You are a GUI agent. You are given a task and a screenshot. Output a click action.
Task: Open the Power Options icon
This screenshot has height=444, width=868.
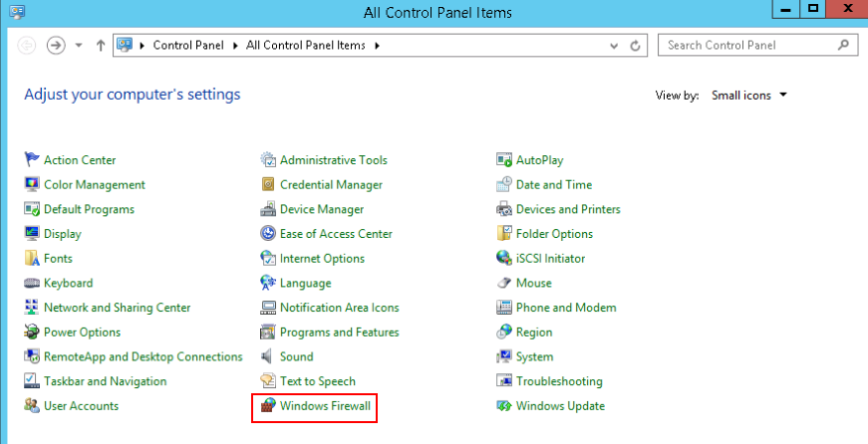click(x=32, y=332)
